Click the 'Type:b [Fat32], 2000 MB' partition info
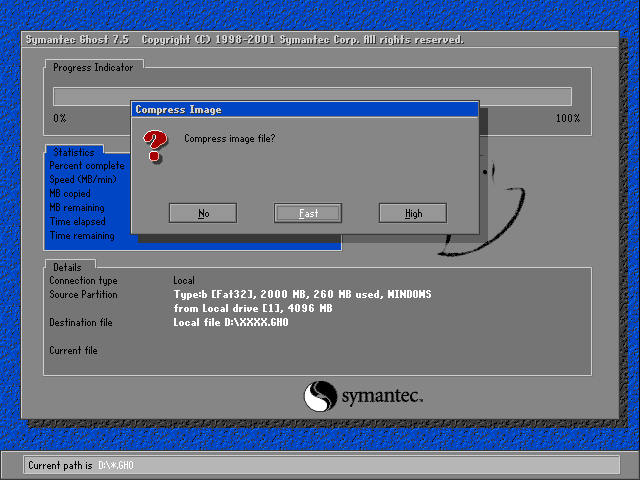 pos(302,294)
